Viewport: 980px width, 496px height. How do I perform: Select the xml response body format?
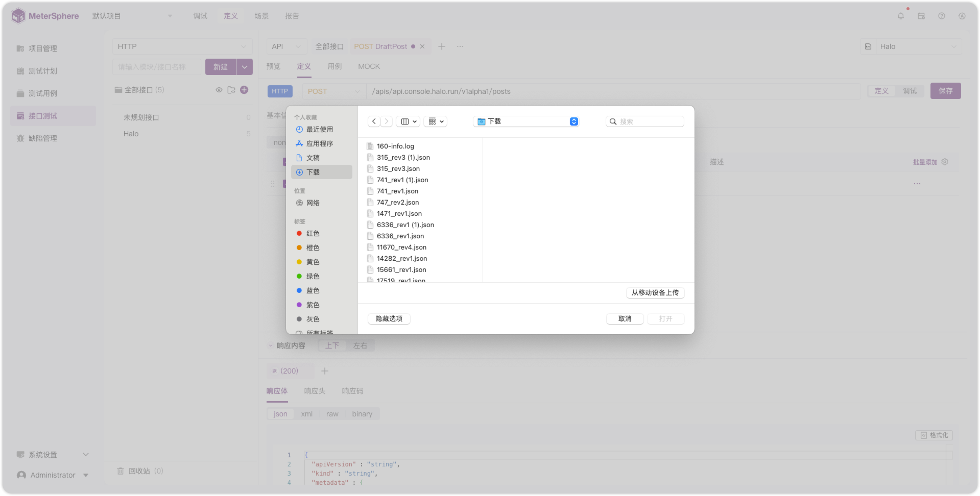(307, 414)
